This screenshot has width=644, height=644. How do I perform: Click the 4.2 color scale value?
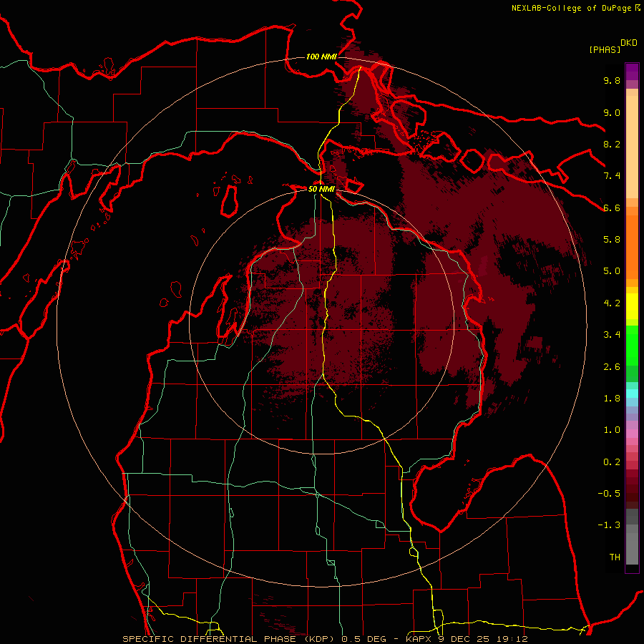[x=612, y=303]
